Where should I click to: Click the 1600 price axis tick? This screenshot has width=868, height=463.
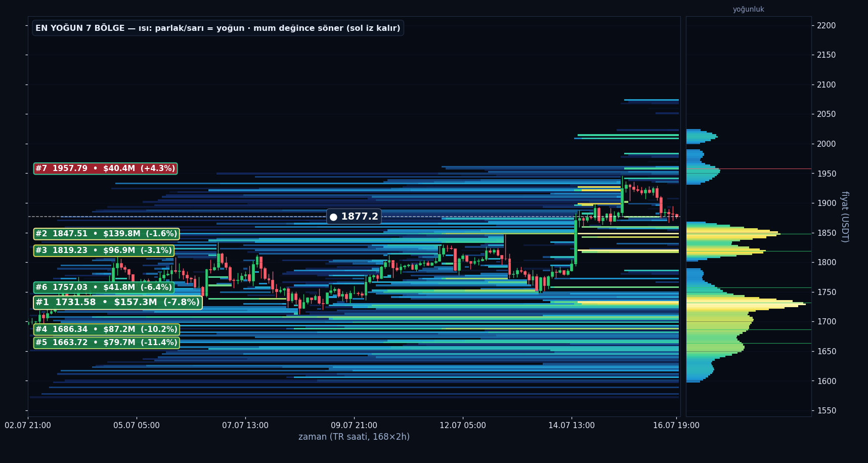pyautogui.click(x=826, y=381)
